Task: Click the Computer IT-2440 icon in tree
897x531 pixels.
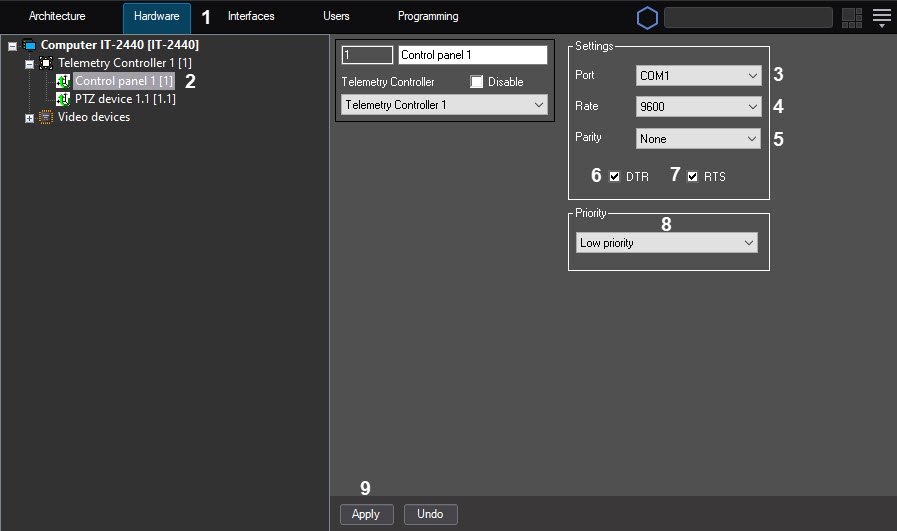Action: click(x=29, y=46)
